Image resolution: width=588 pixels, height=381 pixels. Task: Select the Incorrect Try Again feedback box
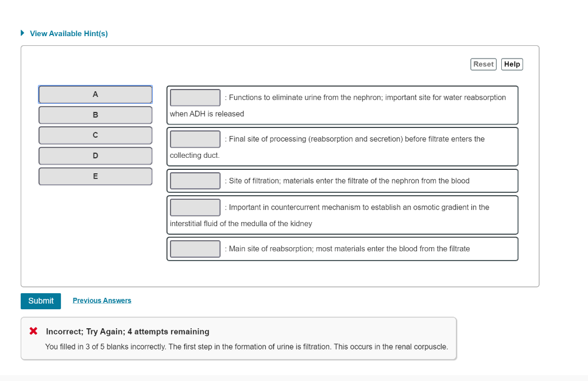238,338
